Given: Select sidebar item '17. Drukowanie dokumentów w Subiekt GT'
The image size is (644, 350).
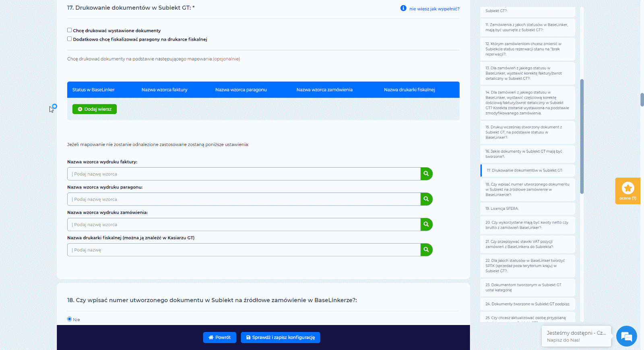Looking at the screenshot, I should coord(527,170).
